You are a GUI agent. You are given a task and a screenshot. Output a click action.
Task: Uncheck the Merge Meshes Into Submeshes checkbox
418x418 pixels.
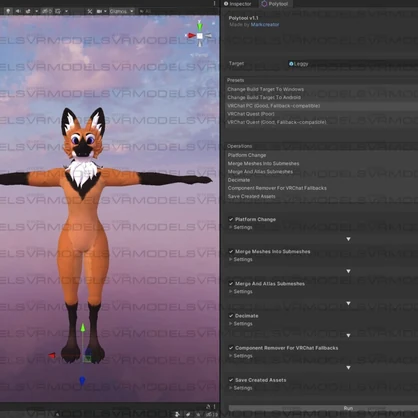(x=231, y=251)
